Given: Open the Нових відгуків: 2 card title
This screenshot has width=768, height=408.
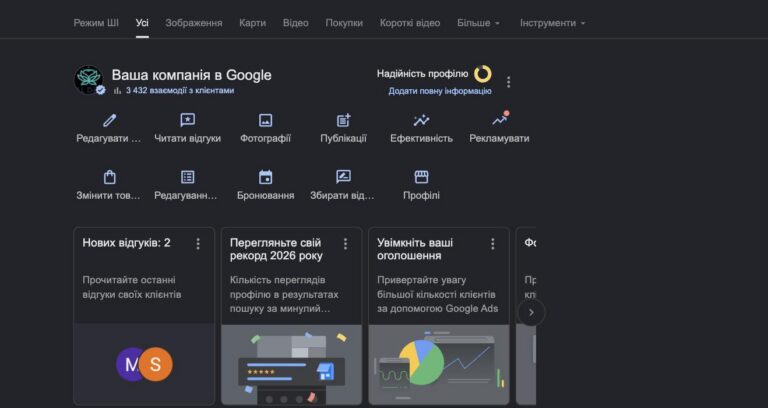Looking at the screenshot, I should (126, 243).
